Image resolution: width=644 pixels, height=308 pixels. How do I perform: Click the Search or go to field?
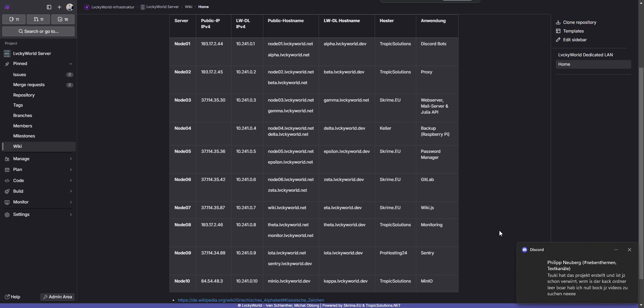tap(38, 32)
